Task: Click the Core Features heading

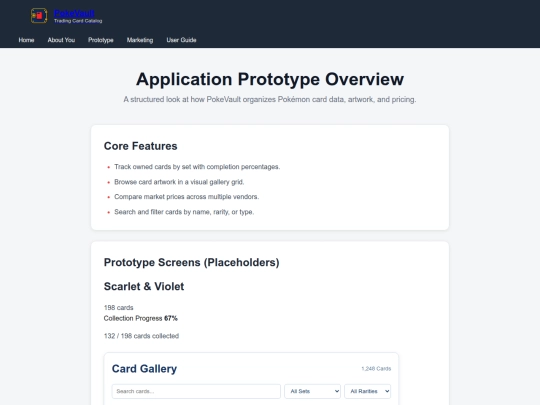Action: pyautogui.click(x=141, y=146)
